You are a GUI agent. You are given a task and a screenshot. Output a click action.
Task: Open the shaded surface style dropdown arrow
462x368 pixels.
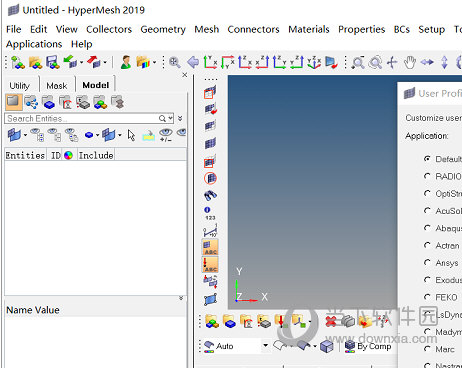315,346
